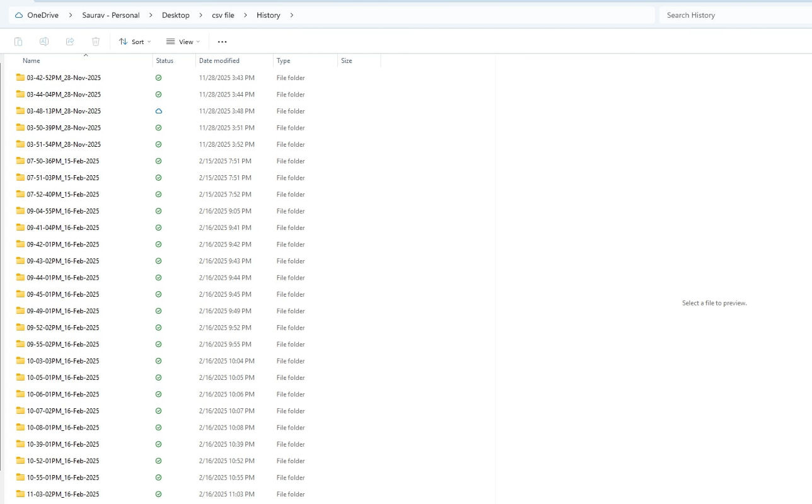
Task: Open the Sort dropdown menu
Action: click(x=135, y=42)
